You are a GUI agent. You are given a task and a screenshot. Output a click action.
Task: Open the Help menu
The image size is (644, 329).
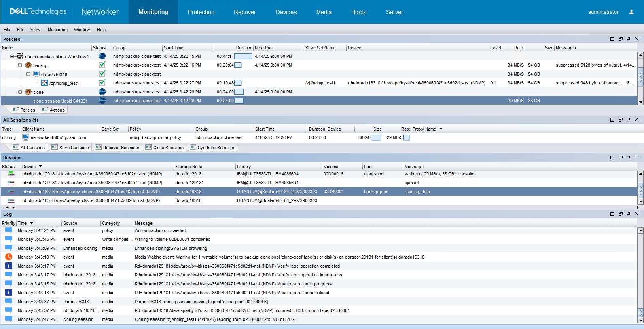click(101, 30)
